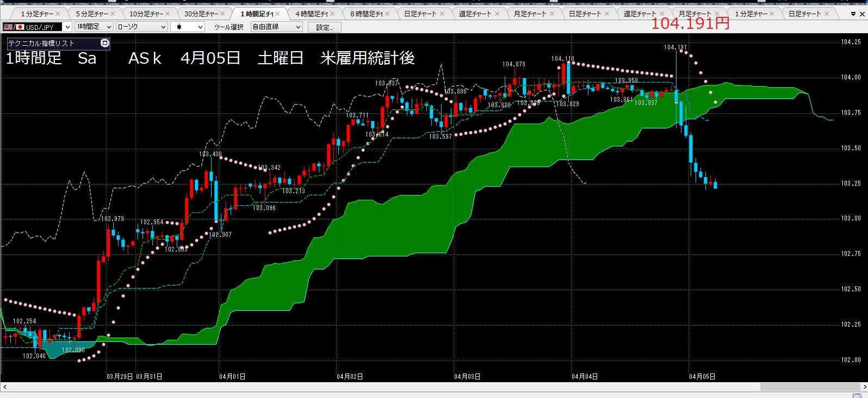Click the right scroll arrow of the horizontal scrollbar
Screen dimensions: 868x398
[x=864, y=387]
